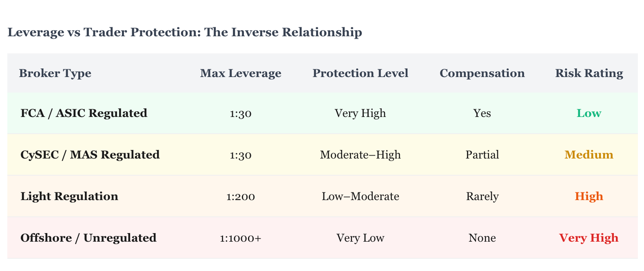Click the amber Medium risk rating
The height and width of the screenshot is (271, 644).
click(589, 155)
